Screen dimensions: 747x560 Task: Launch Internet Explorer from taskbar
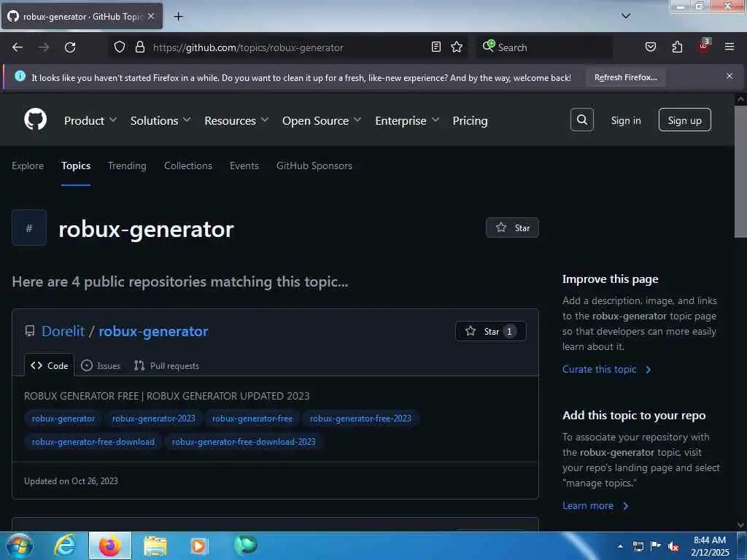tap(65, 545)
